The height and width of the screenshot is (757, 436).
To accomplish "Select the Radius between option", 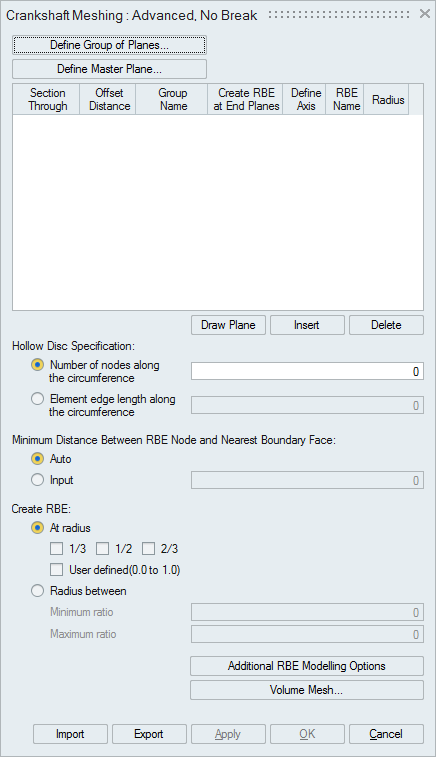I will (x=37, y=591).
